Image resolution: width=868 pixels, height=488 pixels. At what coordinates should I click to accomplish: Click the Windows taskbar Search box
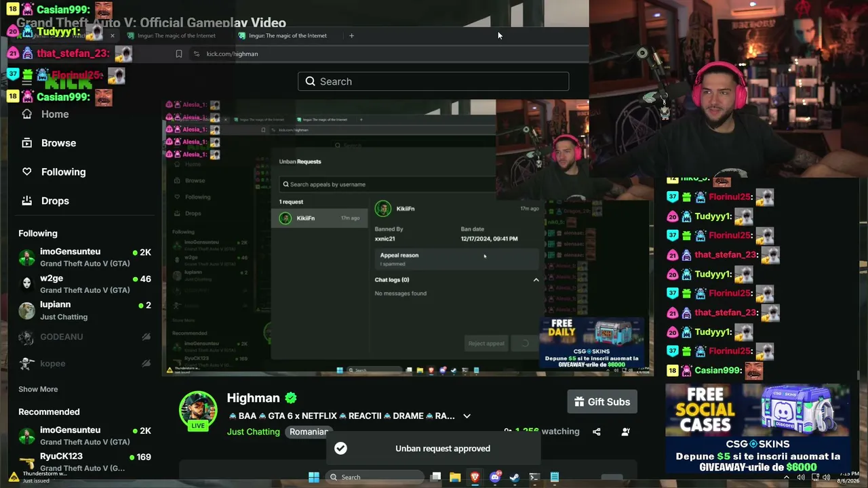pos(376,477)
